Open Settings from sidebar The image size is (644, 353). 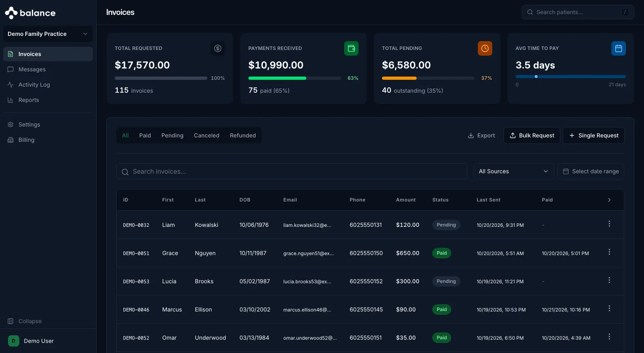coord(48,125)
